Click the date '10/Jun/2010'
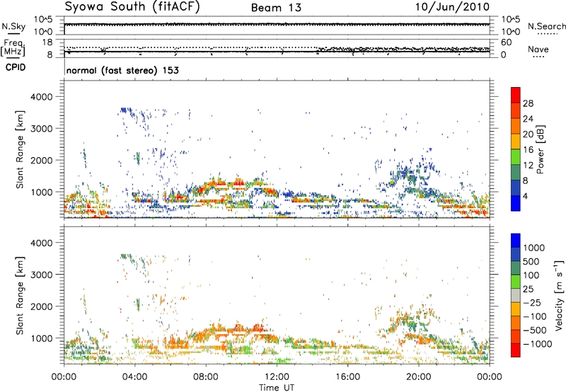Image resolution: width=566 pixels, height=392 pixels. pos(452,7)
